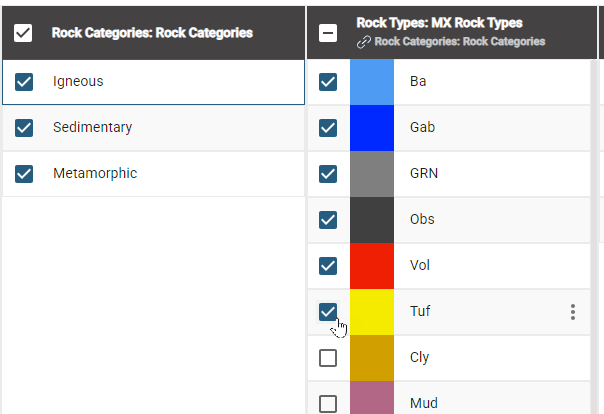604x414 pixels.
Task: Uncheck the Ba rock type checkbox
Action: tap(328, 82)
